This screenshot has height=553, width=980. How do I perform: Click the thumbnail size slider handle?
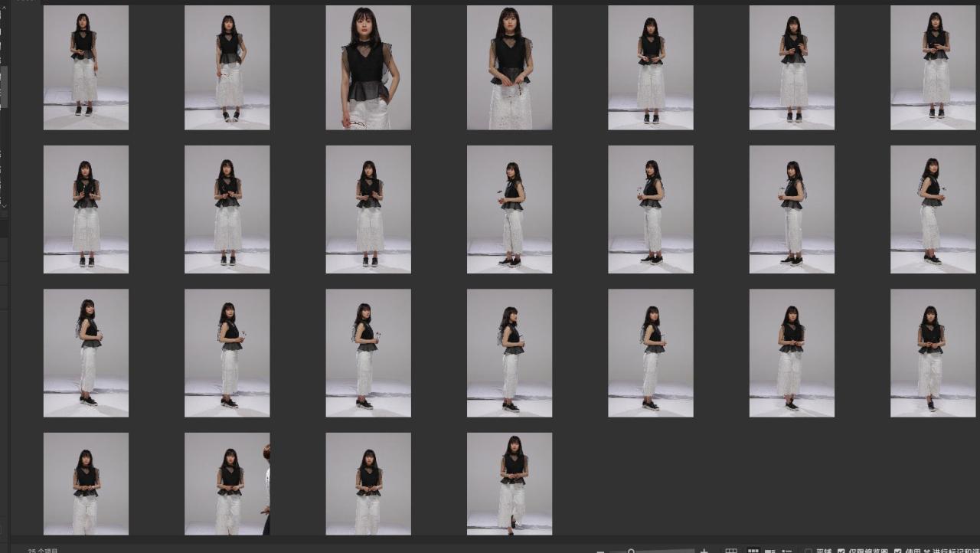click(x=631, y=551)
